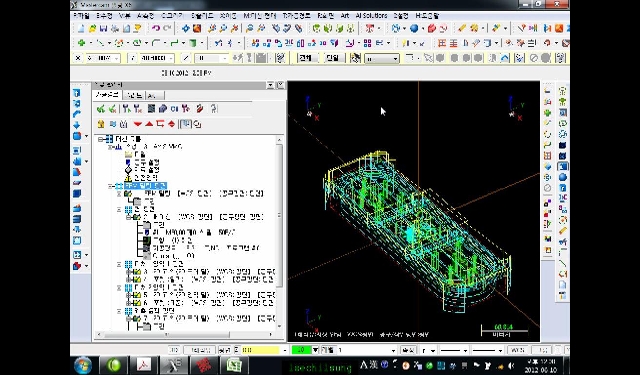The width and height of the screenshot is (640, 375).
Task: Open dropdown arrow beside green cylinder icon
Action: 201,43
